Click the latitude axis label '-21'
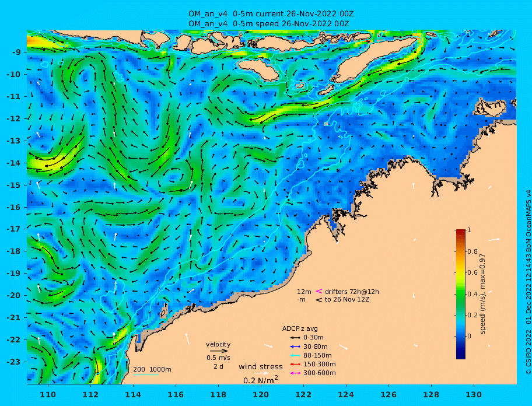The image size is (532, 406). (x=13, y=318)
